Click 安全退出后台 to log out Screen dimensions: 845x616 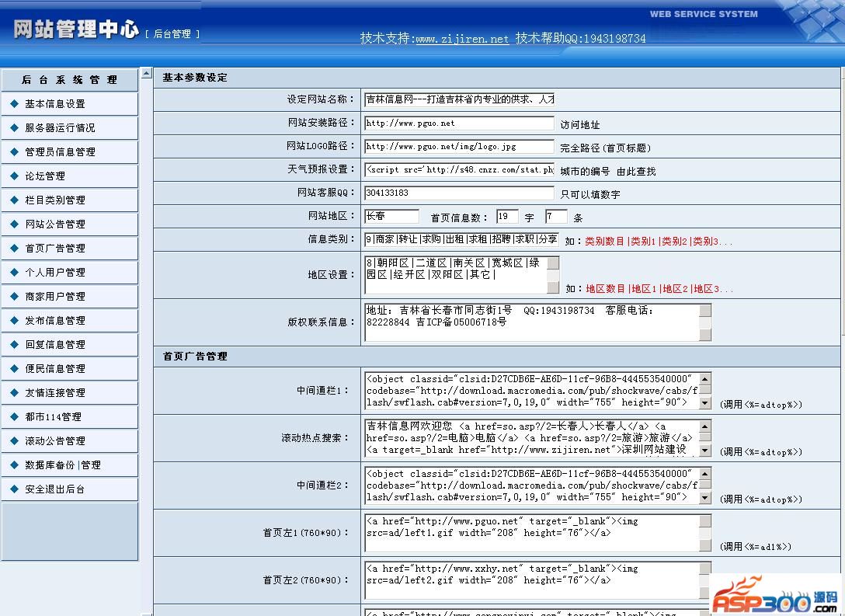(55, 489)
